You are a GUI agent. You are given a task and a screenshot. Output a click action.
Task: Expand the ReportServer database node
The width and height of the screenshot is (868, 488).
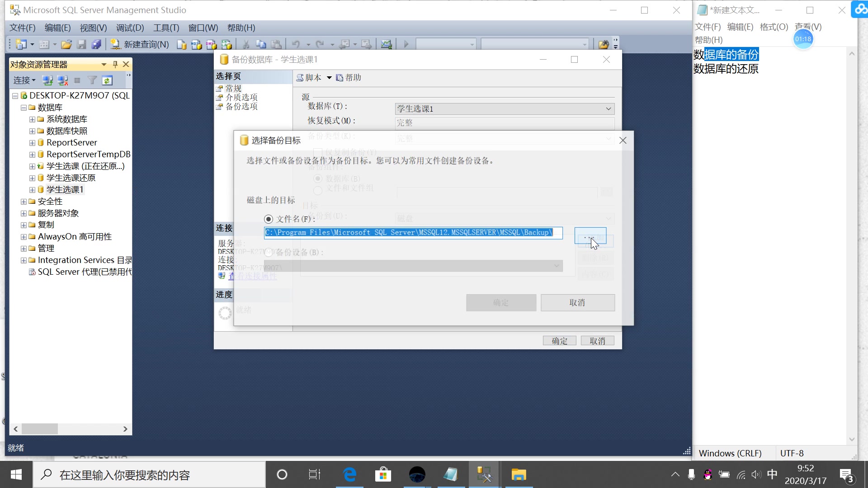pyautogui.click(x=32, y=143)
